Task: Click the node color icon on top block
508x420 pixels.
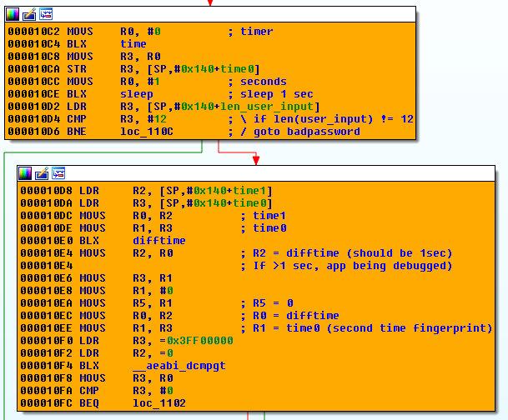Action: tap(12, 14)
